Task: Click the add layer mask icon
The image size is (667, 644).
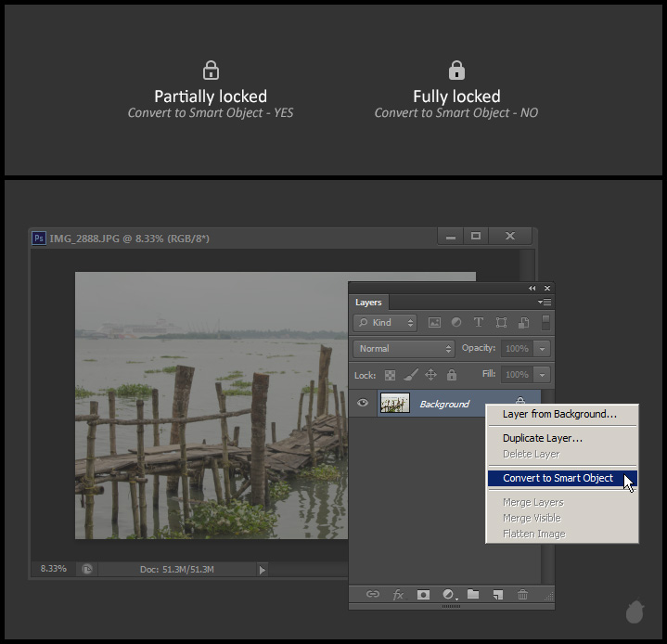Action: [x=423, y=595]
